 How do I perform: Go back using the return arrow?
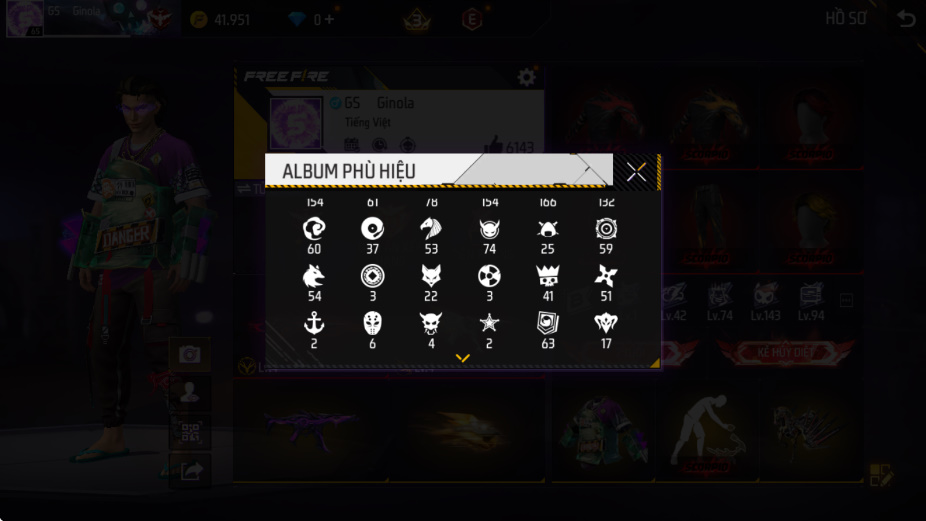click(x=905, y=19)
